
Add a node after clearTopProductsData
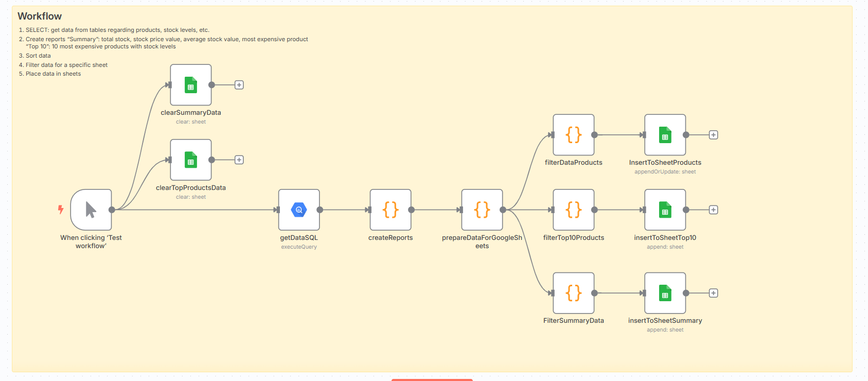[239, 160]
